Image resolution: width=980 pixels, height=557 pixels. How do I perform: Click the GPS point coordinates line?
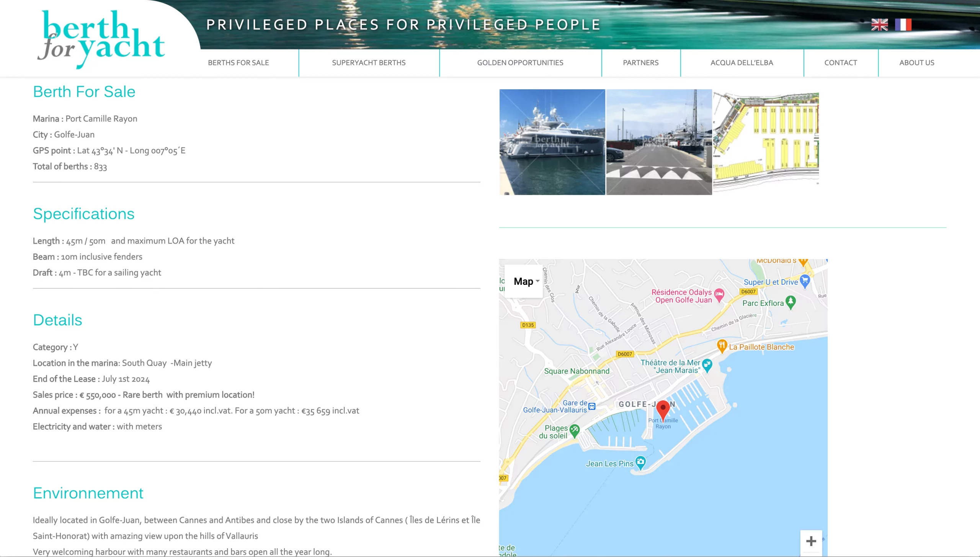(109, 150)
